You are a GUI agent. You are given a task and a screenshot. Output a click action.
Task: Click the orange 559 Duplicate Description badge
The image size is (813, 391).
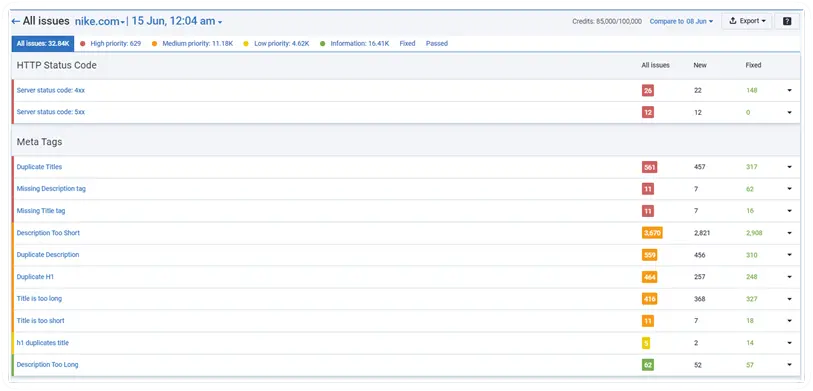650,255
